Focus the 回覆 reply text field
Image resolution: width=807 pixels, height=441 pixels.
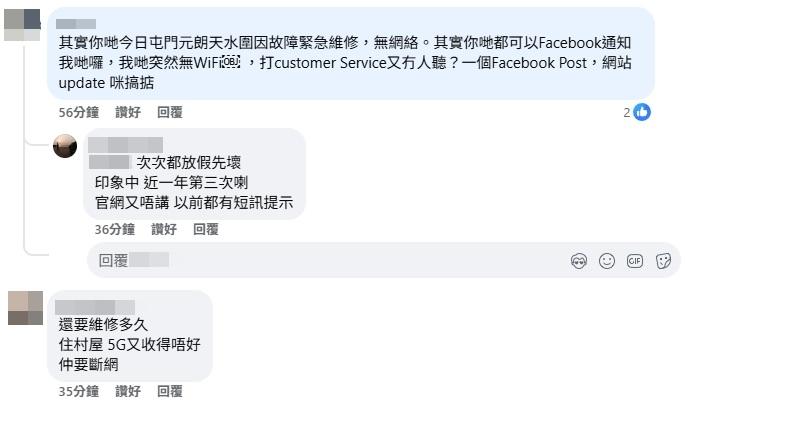[x=330, y=261]
